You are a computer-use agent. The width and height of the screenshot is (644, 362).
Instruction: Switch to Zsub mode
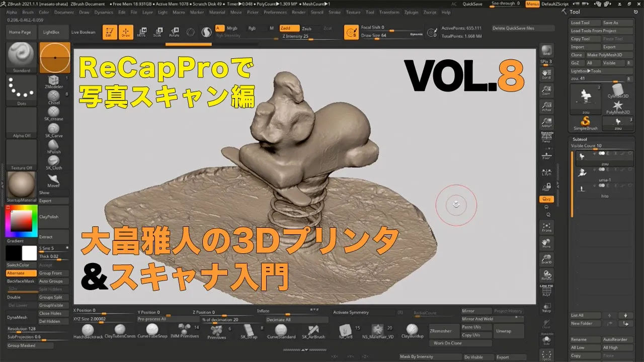pyautogui.click(x=307, y=28)
